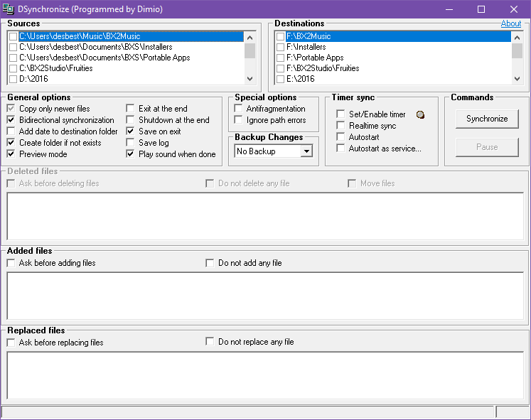Tick checkbox for Documents\BXS\Installers source

[14, 47]
